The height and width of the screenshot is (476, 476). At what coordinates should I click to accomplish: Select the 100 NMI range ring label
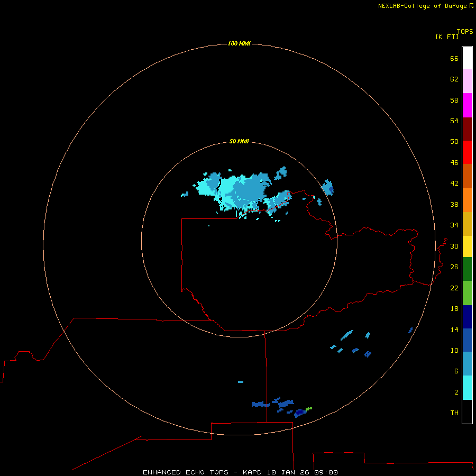click(x=239, y=43)
